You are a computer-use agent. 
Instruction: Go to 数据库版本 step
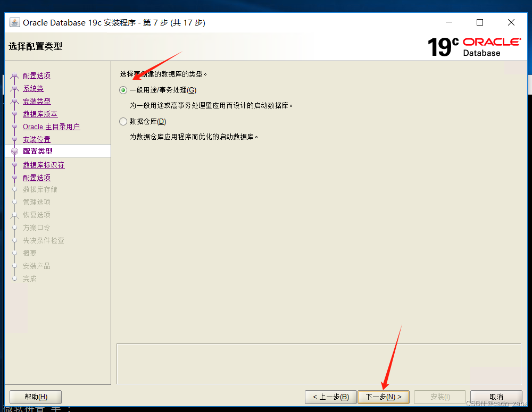[x=40, y=114]
